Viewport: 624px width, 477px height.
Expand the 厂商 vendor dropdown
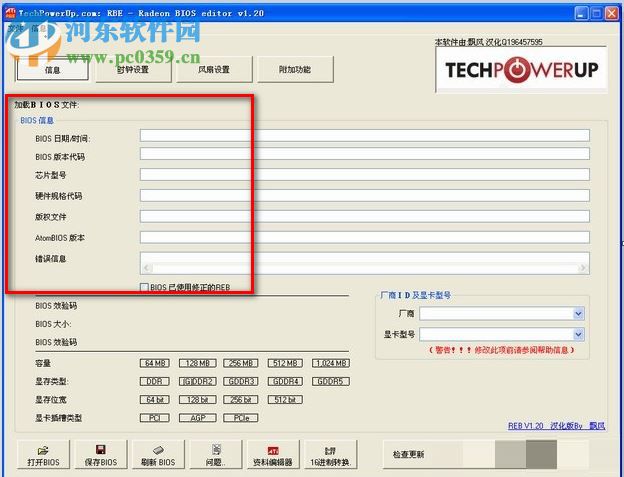coord(578,314)
